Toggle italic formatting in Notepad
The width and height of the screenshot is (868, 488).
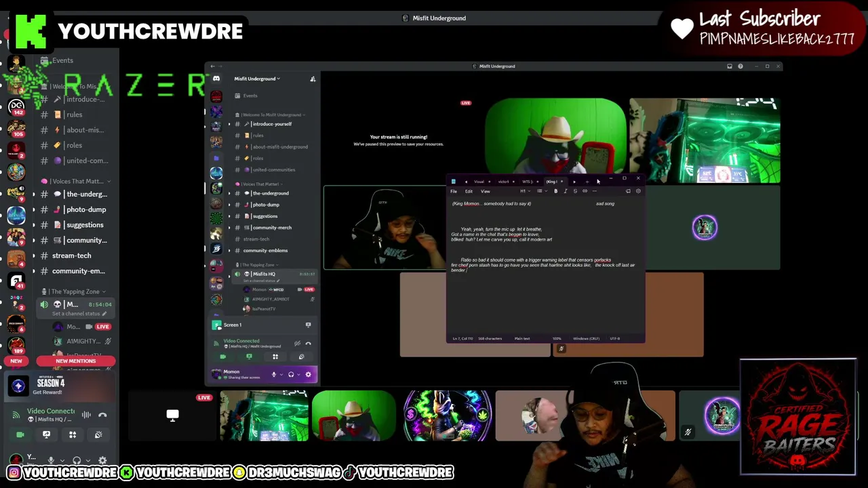click(x=565, y=191)
